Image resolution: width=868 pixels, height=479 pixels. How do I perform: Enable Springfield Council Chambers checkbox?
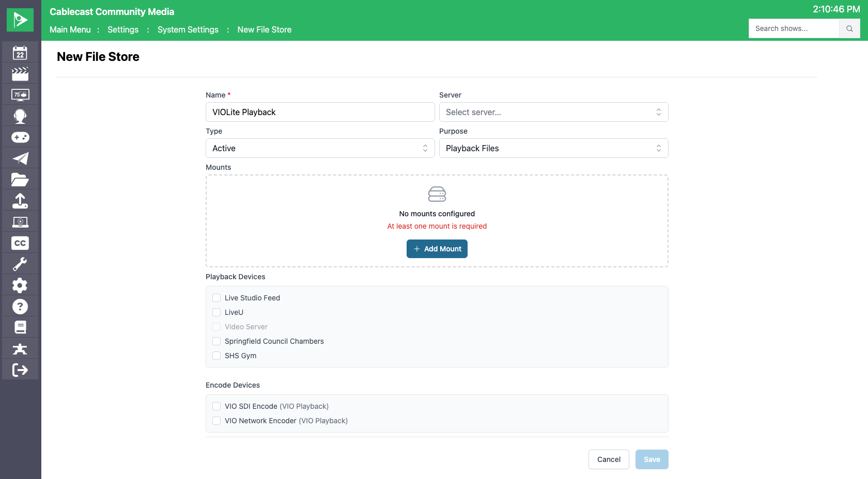click(x=216, y=341)
